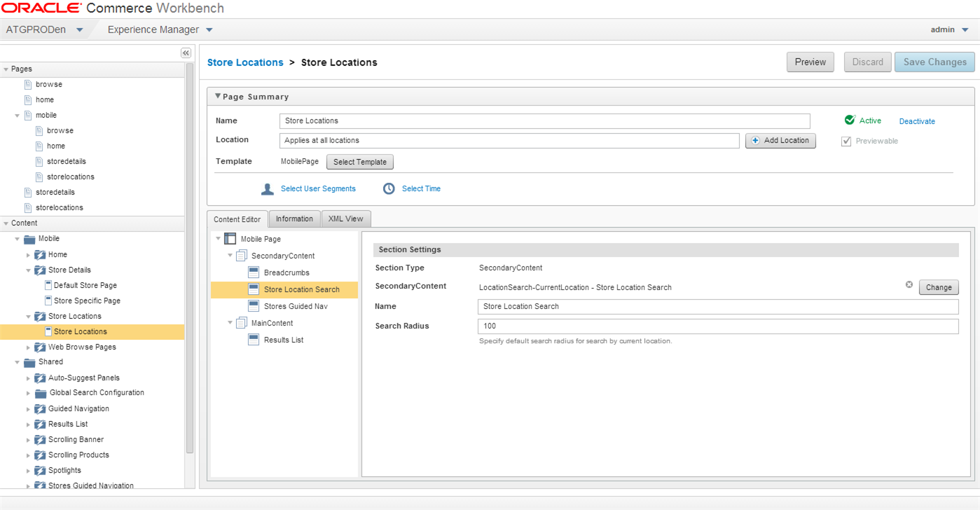Toggle the Previewable checkbox
Screen dimensions: 980x510
click(x=846, y=142)
